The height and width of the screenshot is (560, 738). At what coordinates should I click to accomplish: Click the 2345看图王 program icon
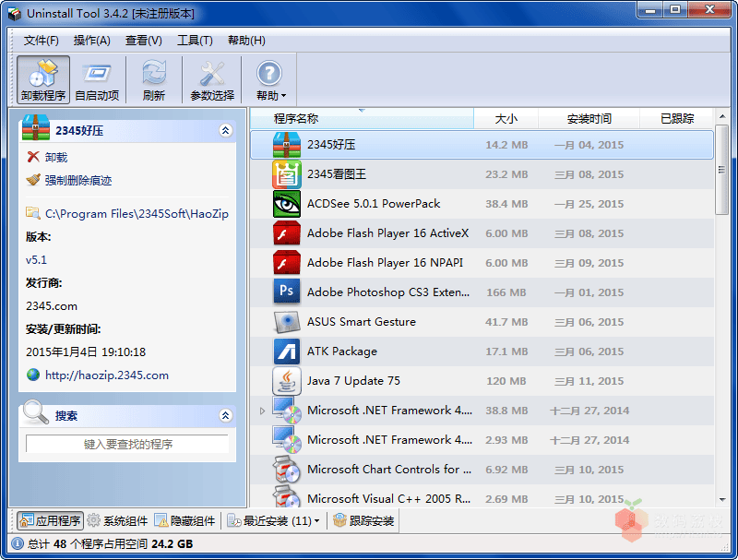[x=286, y=174]
